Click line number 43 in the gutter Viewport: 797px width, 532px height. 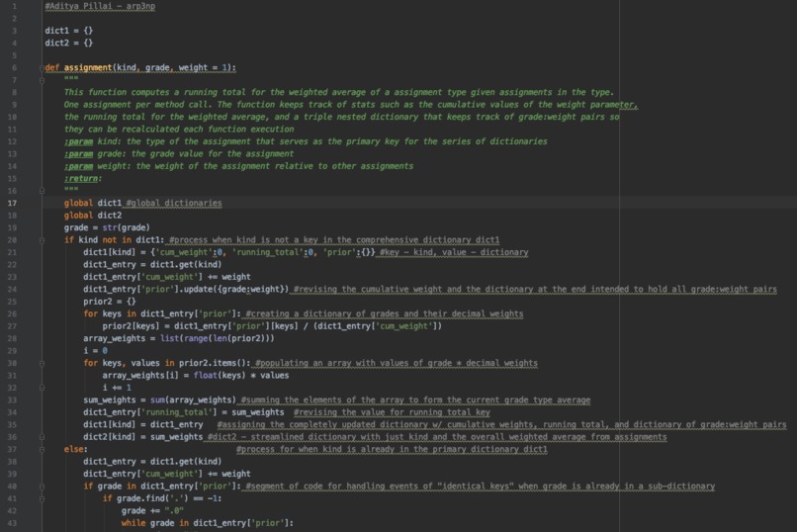[x=12, y=523]
